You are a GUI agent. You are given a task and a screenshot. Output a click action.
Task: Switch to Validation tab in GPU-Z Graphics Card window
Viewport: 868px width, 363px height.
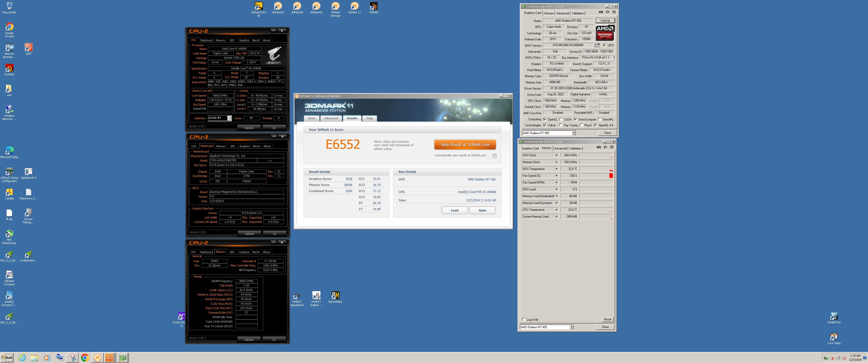click(578, 13)
